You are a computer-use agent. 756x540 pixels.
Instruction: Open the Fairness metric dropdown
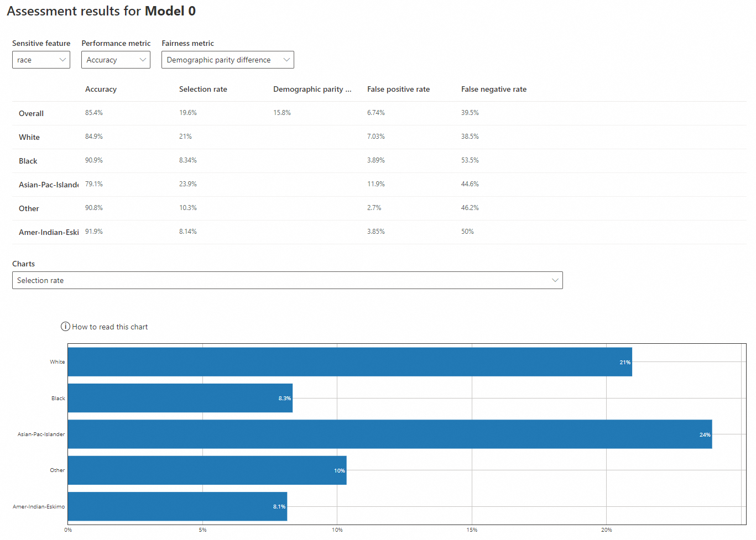point(227,60)
